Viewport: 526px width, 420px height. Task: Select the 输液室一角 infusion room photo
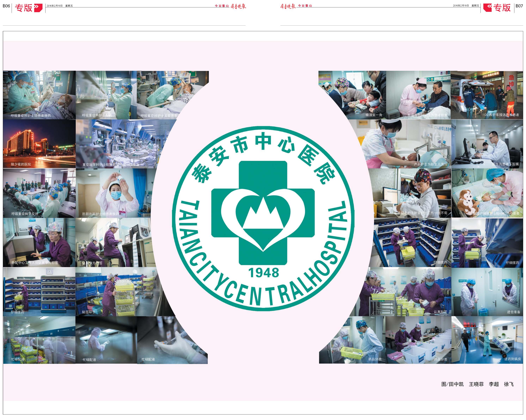pyautogui.click(x=352, y=95)
